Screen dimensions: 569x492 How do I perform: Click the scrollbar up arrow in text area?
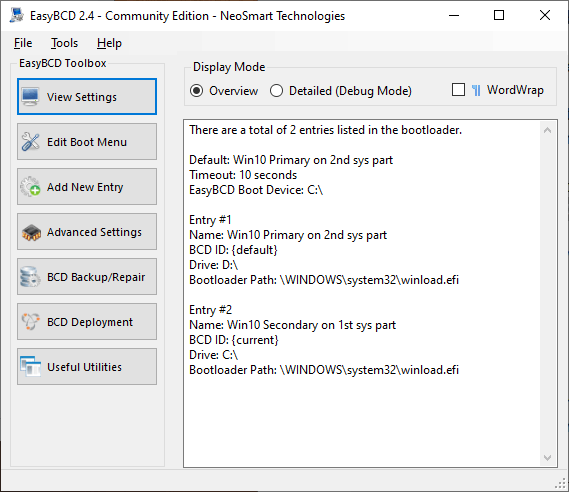point(548,130)
